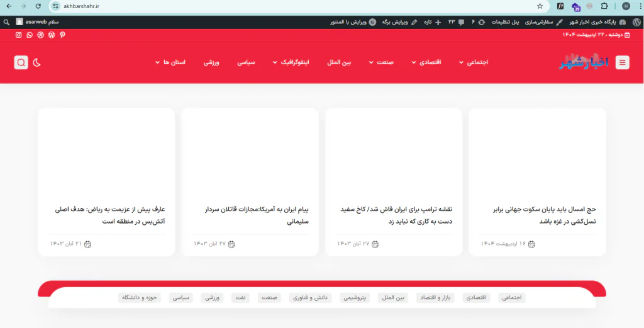Image resolution: width=644 pixels, height=328 pixels.
Task: Click the browser profile avatar H
Action: (626, 6)
